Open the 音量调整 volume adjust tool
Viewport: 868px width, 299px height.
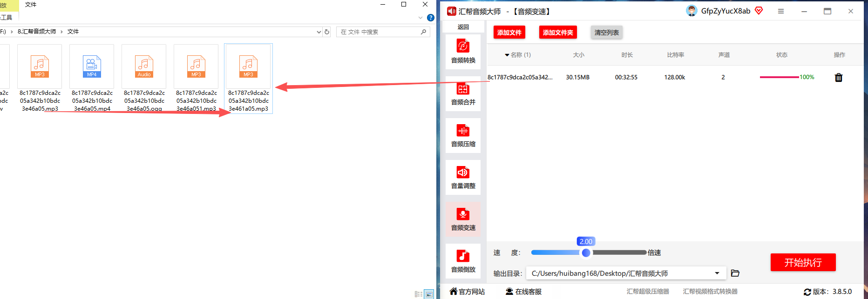click(x=463, y=177)
